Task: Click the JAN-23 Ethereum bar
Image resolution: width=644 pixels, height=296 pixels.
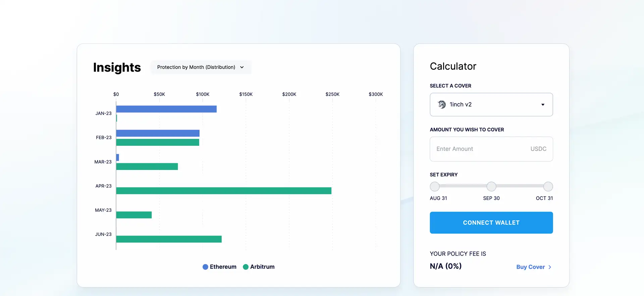Action: click(166, 109)
